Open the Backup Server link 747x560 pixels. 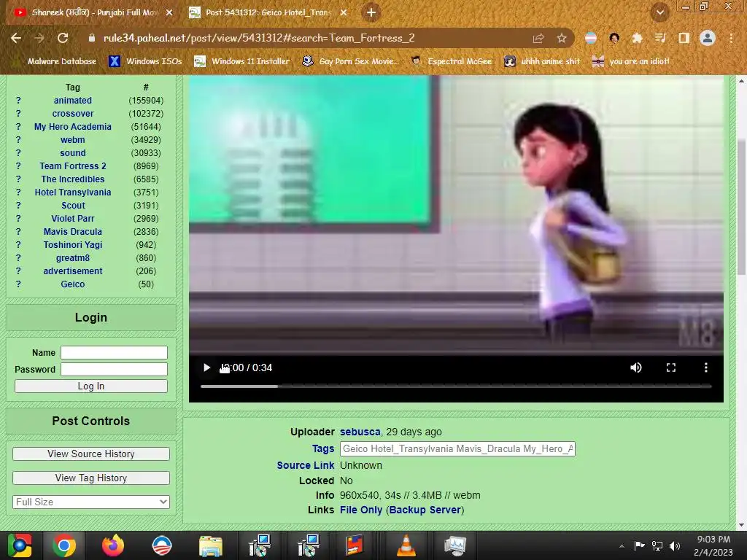tap(425, 510)
